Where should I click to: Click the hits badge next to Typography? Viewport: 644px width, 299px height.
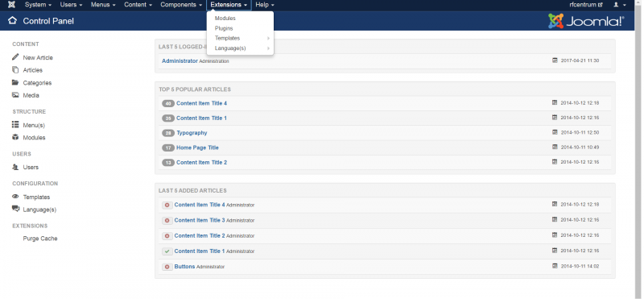click(x=168, y=133)
